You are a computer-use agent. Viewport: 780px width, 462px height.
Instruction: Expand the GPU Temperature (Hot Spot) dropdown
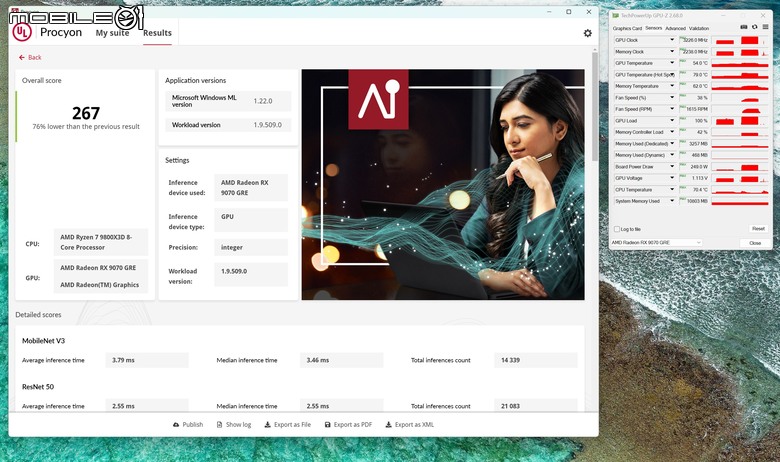click(x=672, y=75)
